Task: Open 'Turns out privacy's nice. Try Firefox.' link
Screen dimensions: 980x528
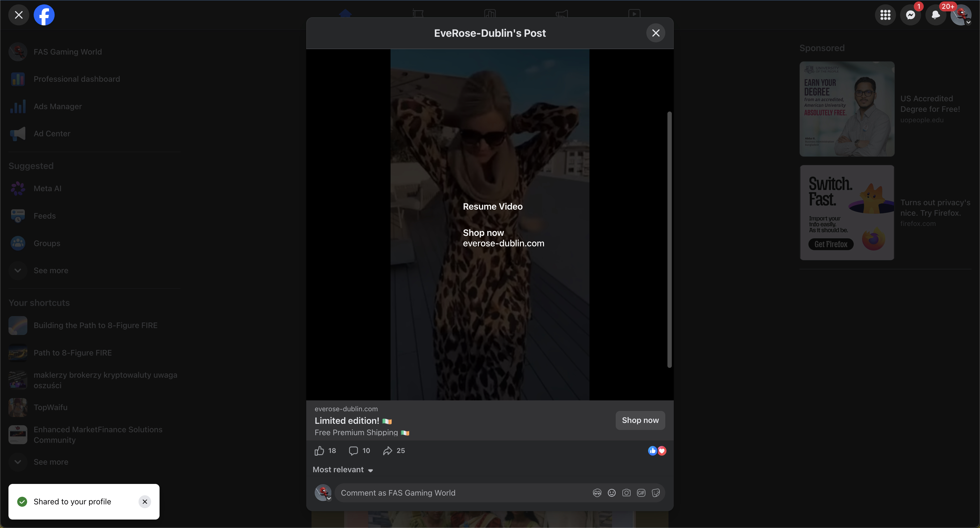Action: pos(935,208)
